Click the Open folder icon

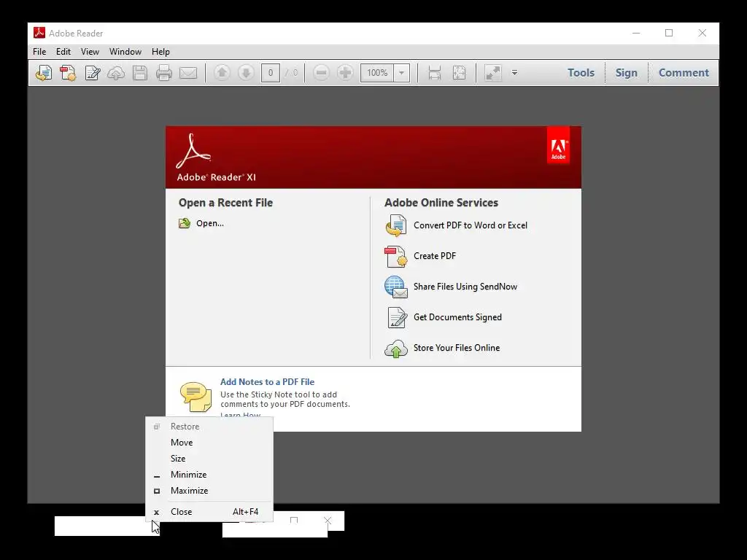tap(185, 223)
